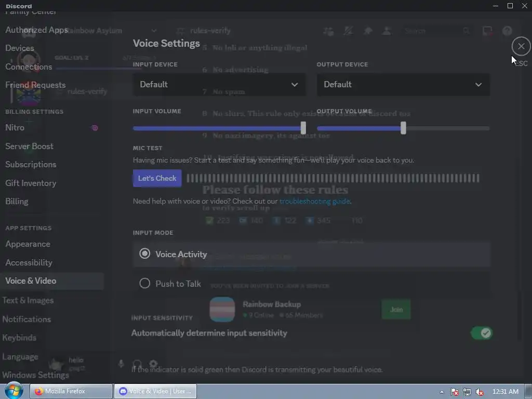Open Accessibility settings
Viewport: 532px width, 399px height.
(29, 262)
